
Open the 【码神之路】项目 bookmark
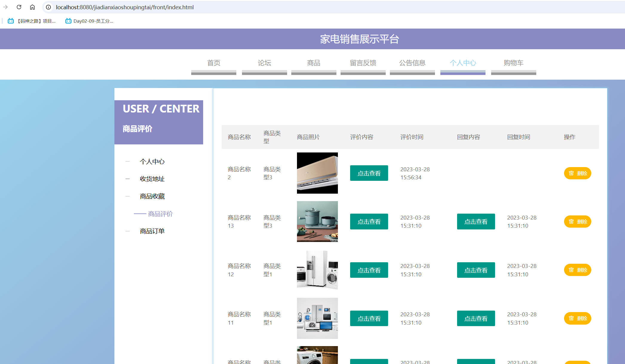32,21
